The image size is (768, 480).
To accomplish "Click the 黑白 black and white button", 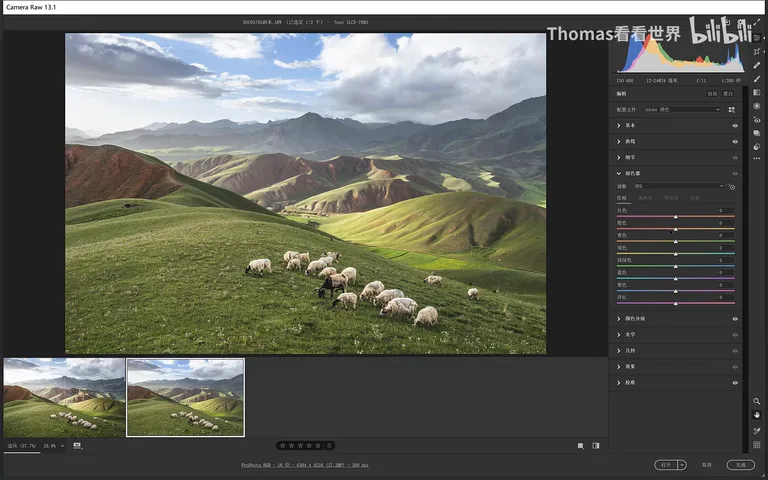I will pyautogui.click(x=728, y=94).
